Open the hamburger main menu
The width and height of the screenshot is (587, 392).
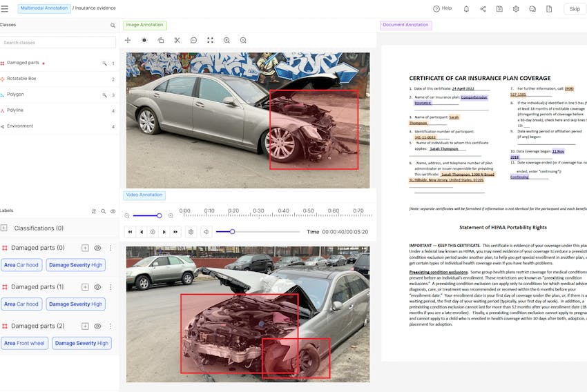coord(6,9)
